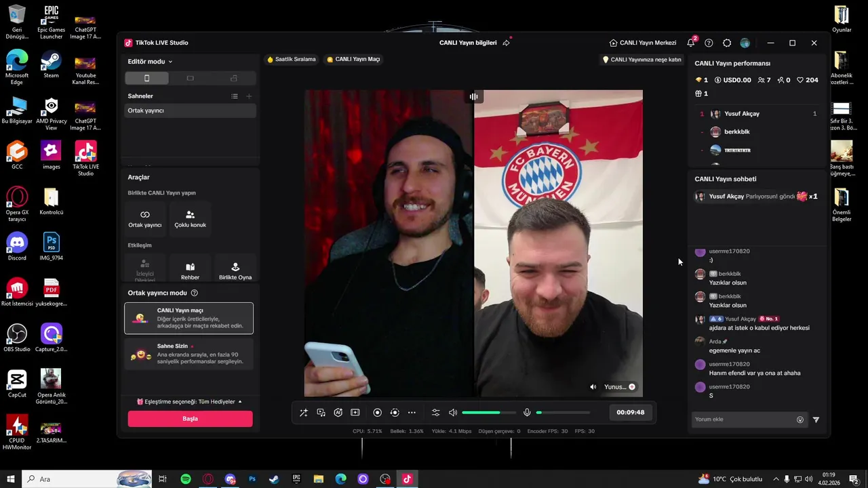Click Arda's 'egemenle yayın ac' chat message
This screenshot has width=868, height=488.
pyautogui.click(x=734, y=350)
